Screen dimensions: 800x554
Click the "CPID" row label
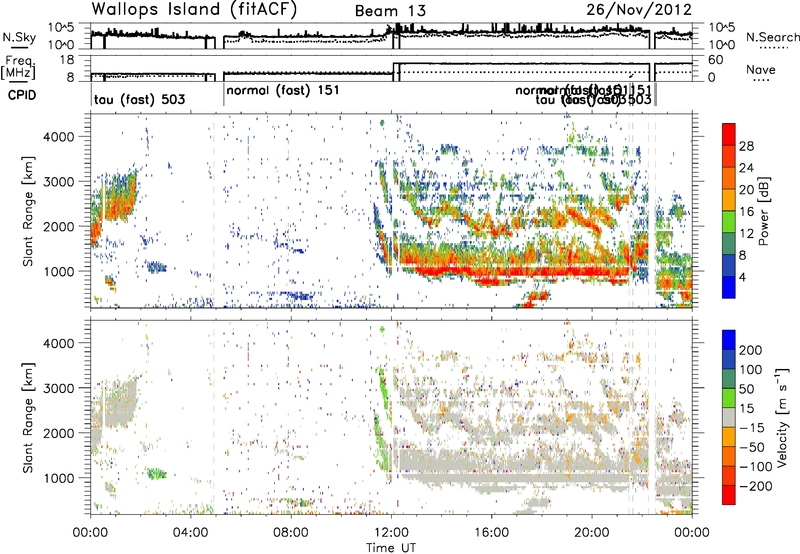pyautogui.click(x=22, y=95)
